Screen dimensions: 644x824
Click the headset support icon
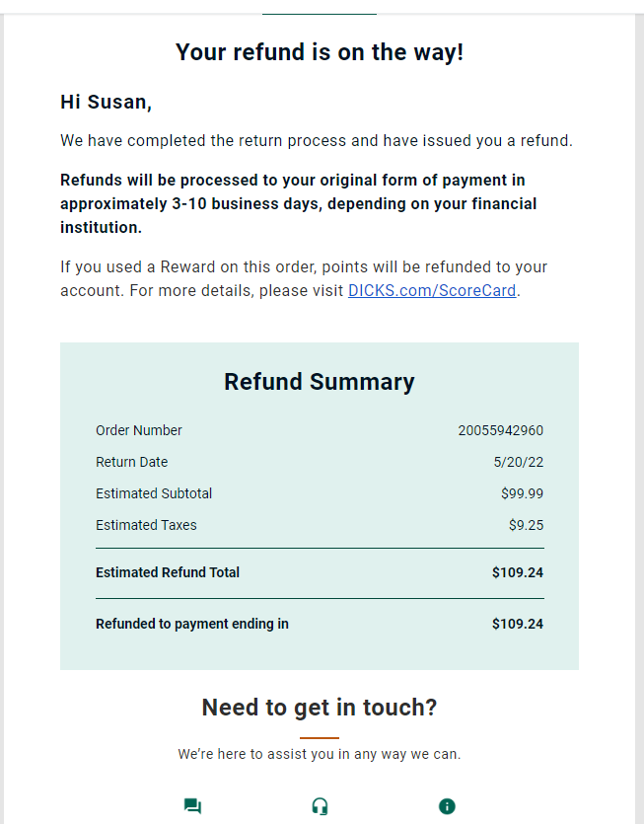(320, 806)
